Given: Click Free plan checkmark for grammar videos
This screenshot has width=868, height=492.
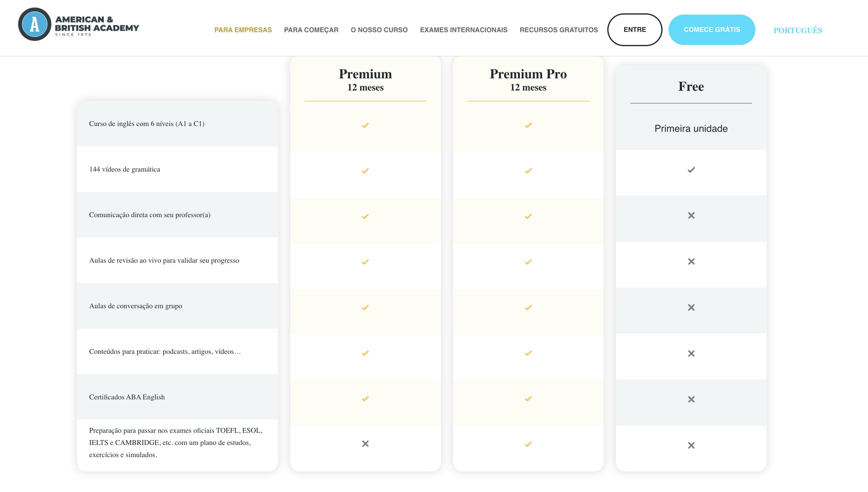Looking at the screenshot, I should click(x=691, y=170).
